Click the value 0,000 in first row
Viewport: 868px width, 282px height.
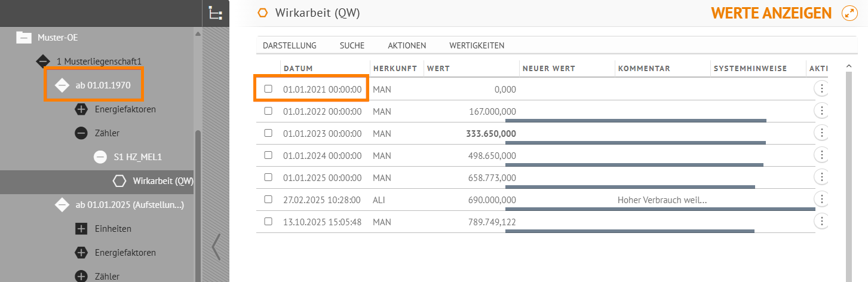(505, 89)
